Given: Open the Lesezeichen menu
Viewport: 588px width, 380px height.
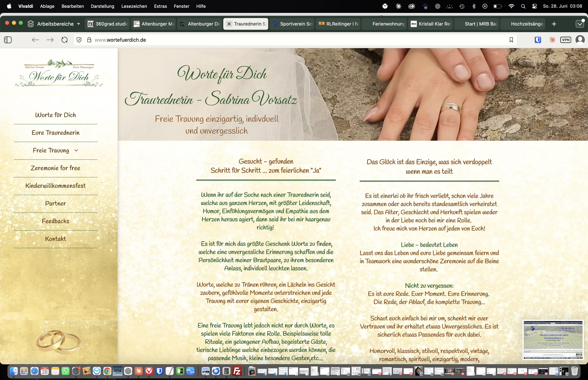Looking at the screenshot, I should coord(134,6).
